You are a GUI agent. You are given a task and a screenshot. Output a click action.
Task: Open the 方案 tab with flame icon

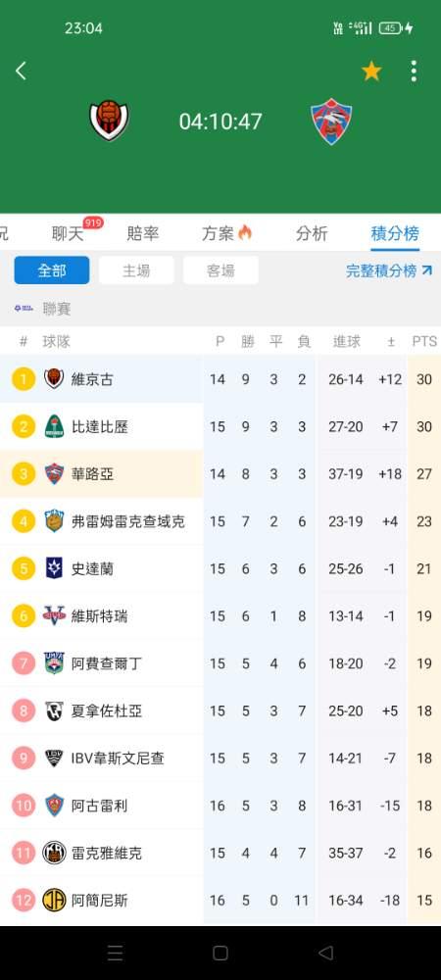(226, 234)
